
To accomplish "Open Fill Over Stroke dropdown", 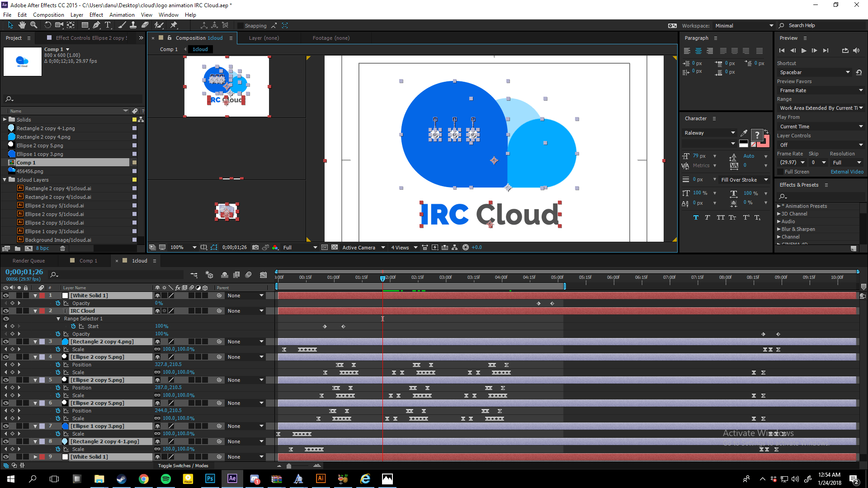I will (x=744, y=180).
